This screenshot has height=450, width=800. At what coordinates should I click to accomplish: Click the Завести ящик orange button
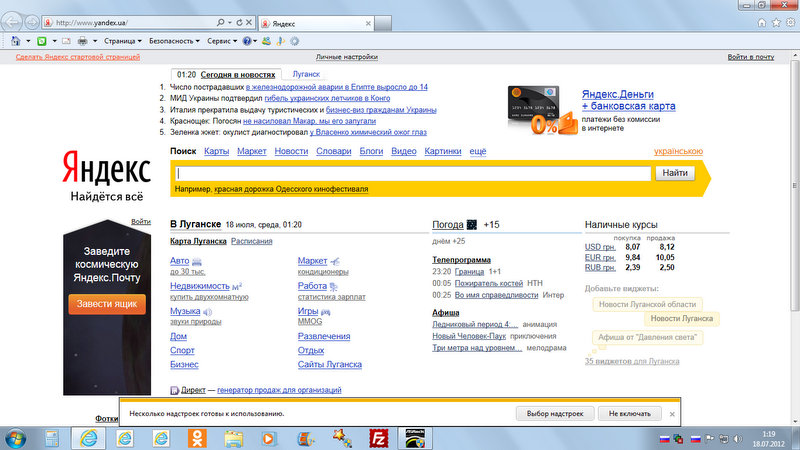pos(107,304)
